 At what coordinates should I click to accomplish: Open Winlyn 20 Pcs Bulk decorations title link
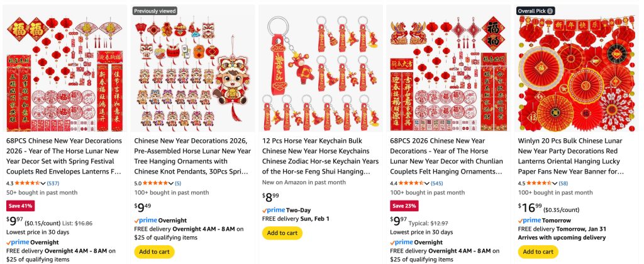pyautogui.click(x=571, y=156)
